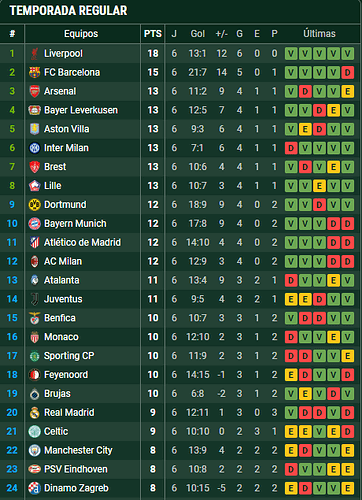Click the Juventus logo icon
Screen dimensions: 362x500
[34, 299]
